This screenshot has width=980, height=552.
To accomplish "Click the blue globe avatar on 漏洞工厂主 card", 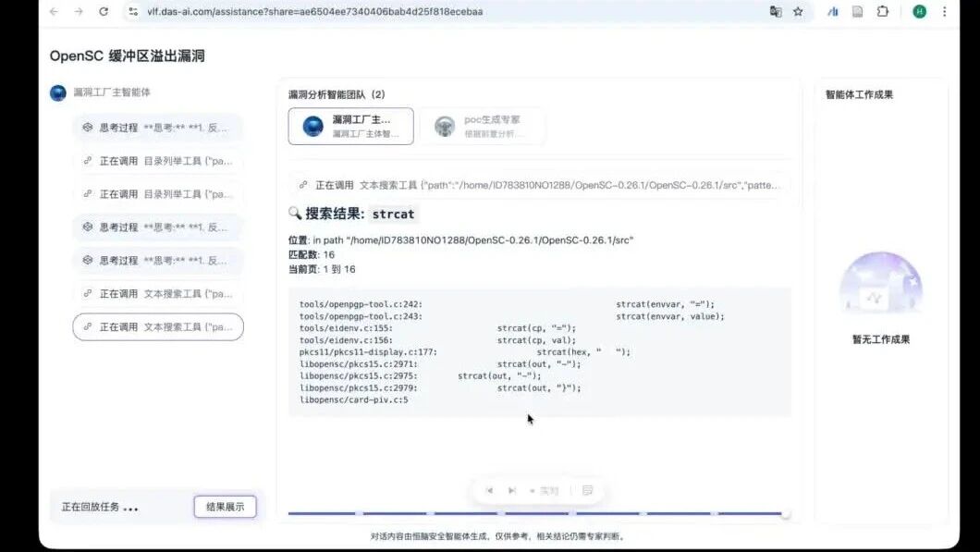I will click(313, 127).
